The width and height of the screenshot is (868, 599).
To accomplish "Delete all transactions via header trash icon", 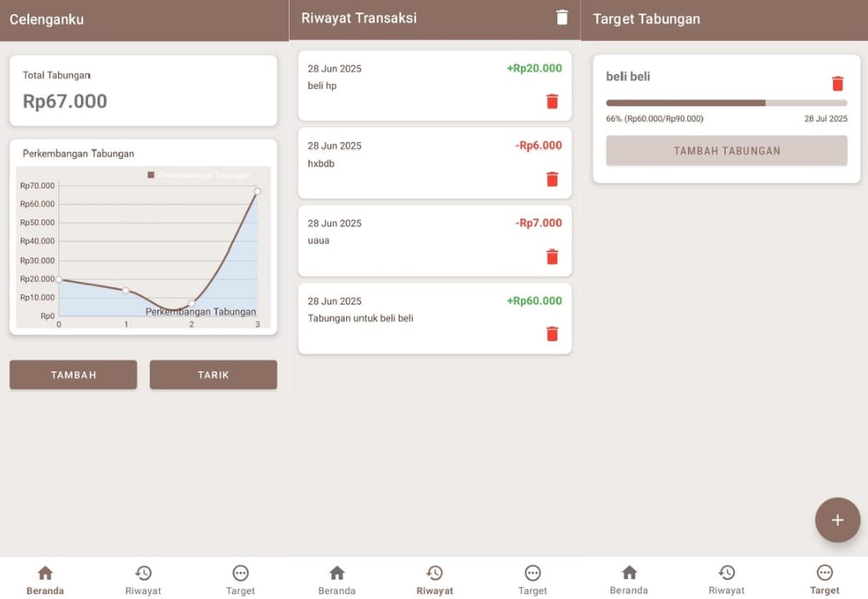I will [x=562, y=17].
